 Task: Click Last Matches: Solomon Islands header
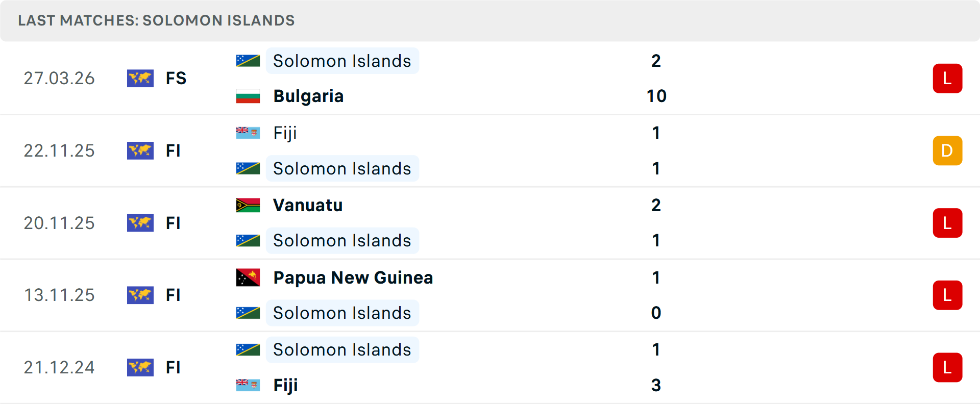click(156, 20)
